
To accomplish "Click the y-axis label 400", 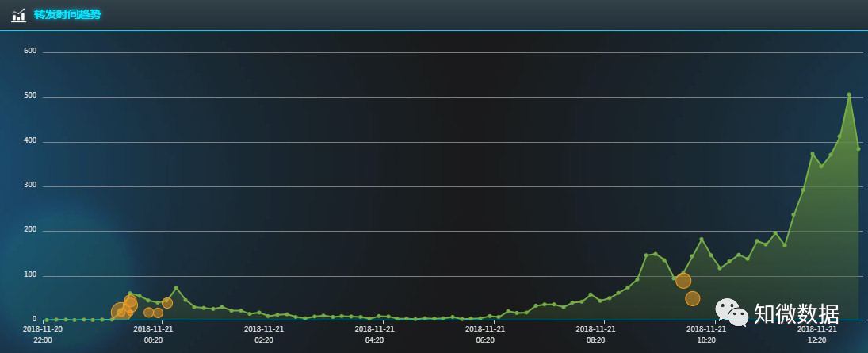I will (30, 140).
